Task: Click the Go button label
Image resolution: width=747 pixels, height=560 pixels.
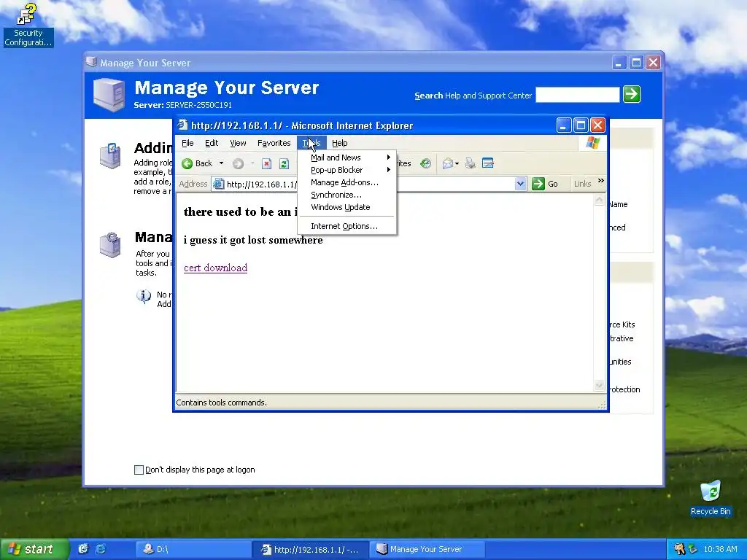Action: coord(553,184)
